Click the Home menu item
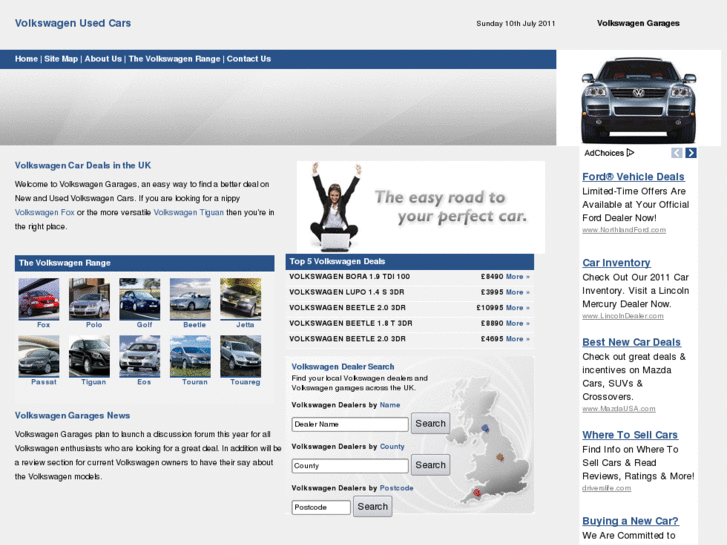Viewport: 727px width, 545px height. point(26,59)
